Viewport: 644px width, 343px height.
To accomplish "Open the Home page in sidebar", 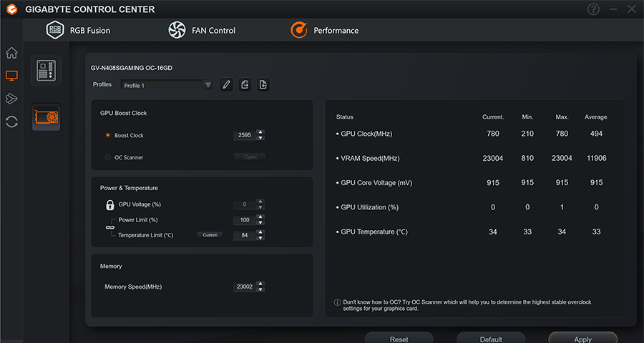I will (x=11, y=53).
